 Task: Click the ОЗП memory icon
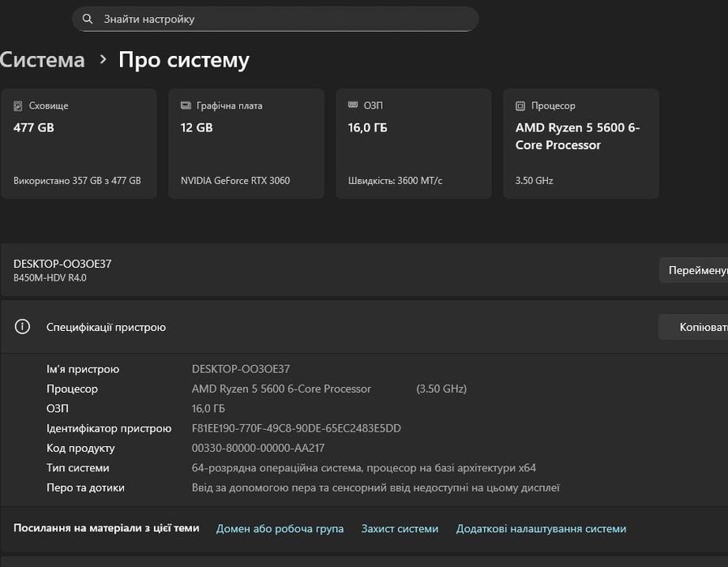(353, 105)
